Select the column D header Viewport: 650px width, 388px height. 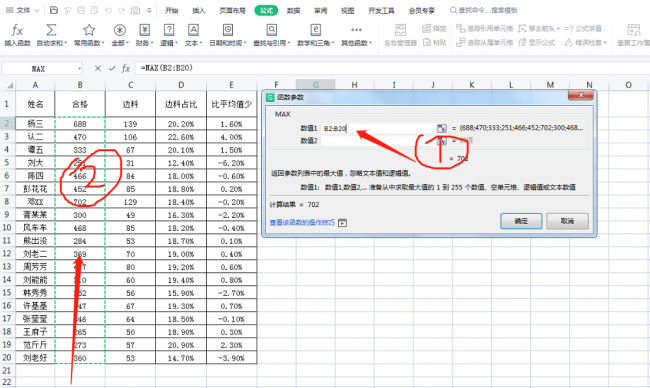click(x=181, y=85)
